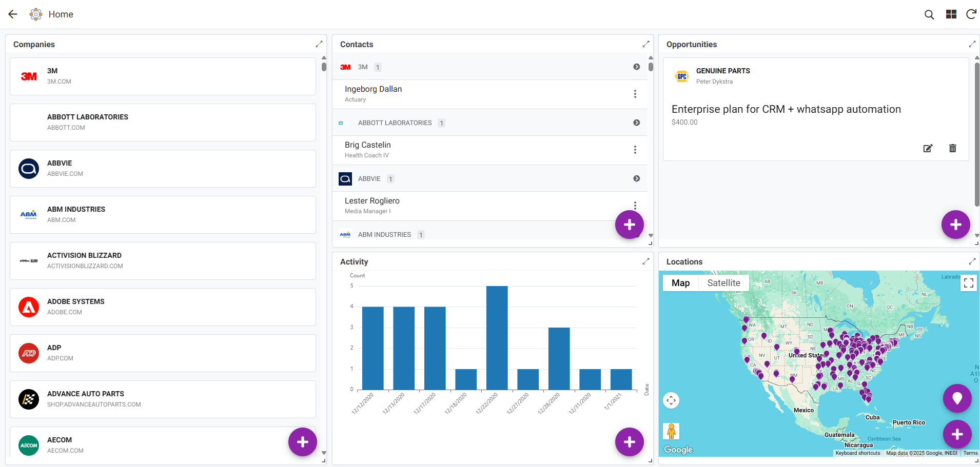Click the Home title text
The image size is (980, 467).
(61, 14)
